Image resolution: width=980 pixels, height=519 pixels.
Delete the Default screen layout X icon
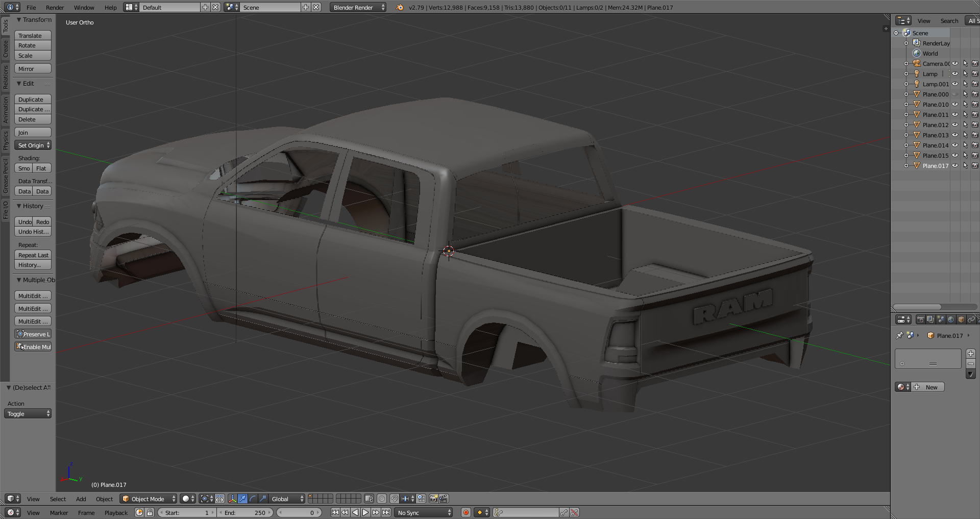pos(215,7)
